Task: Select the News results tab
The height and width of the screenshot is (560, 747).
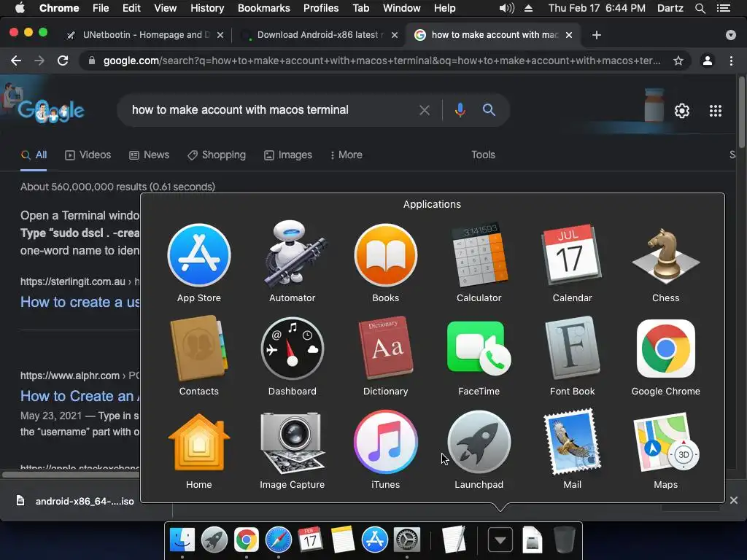Action: [149, 155]
